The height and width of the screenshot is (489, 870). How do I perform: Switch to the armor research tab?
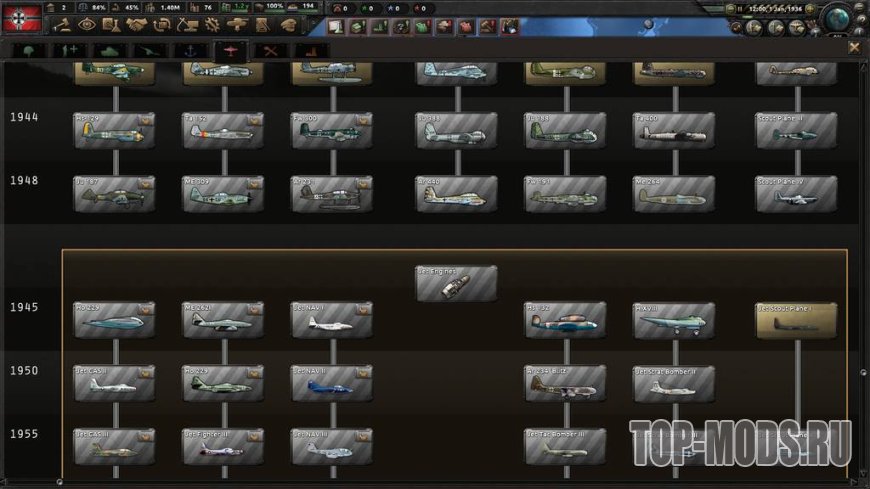106,49
